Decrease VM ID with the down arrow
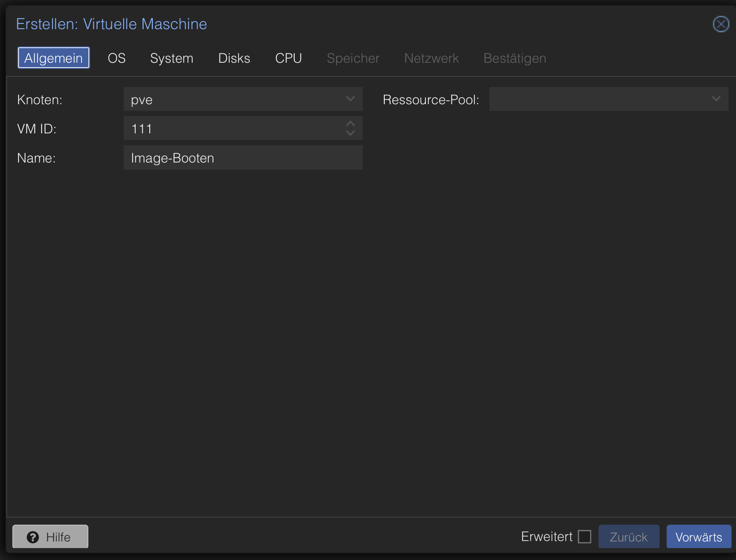The image size is (736, 560). tap(350, 133)
